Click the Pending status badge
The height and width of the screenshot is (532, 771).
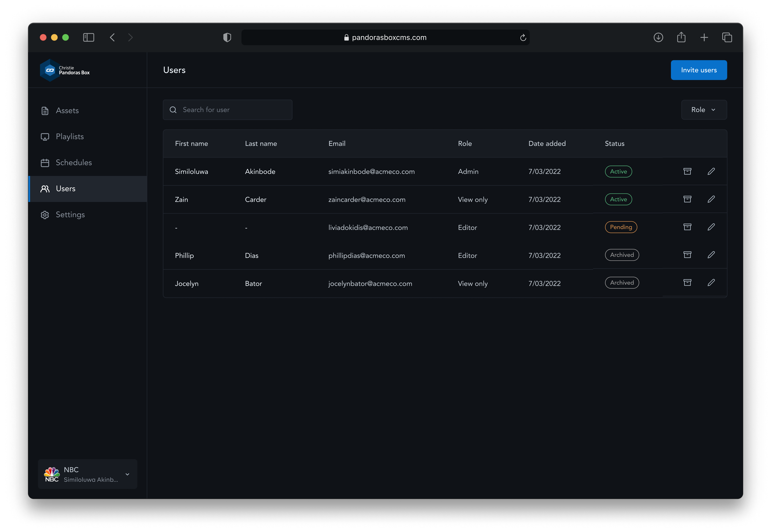(x=621, y=227)
